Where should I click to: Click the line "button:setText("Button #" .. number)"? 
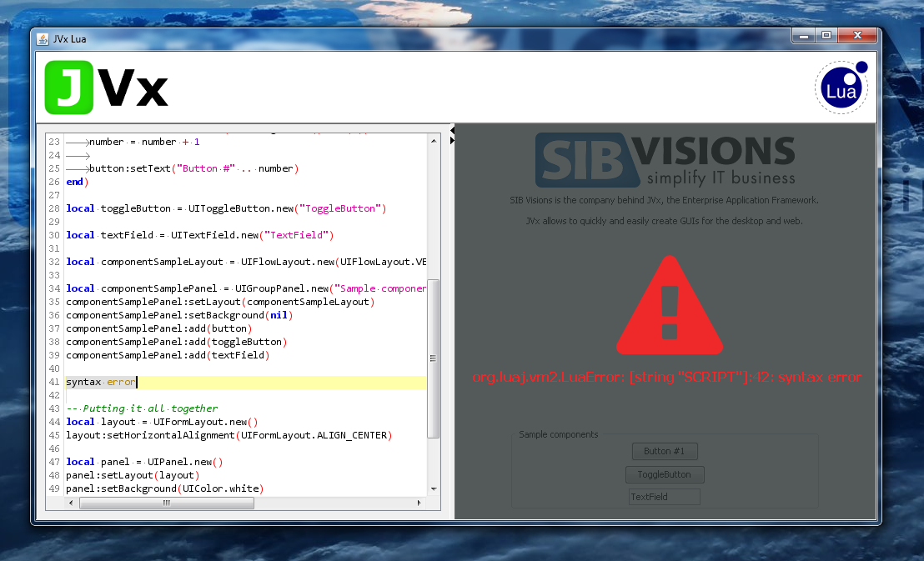click(x=193, y=168)
